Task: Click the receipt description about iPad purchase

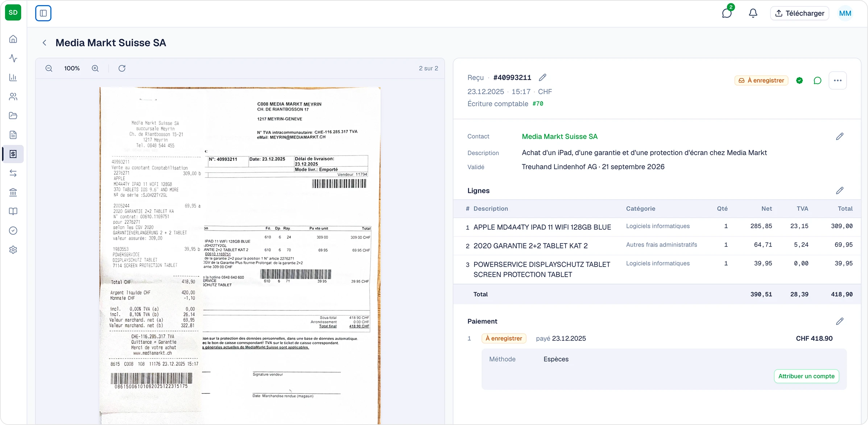Action: pos(644,153)
